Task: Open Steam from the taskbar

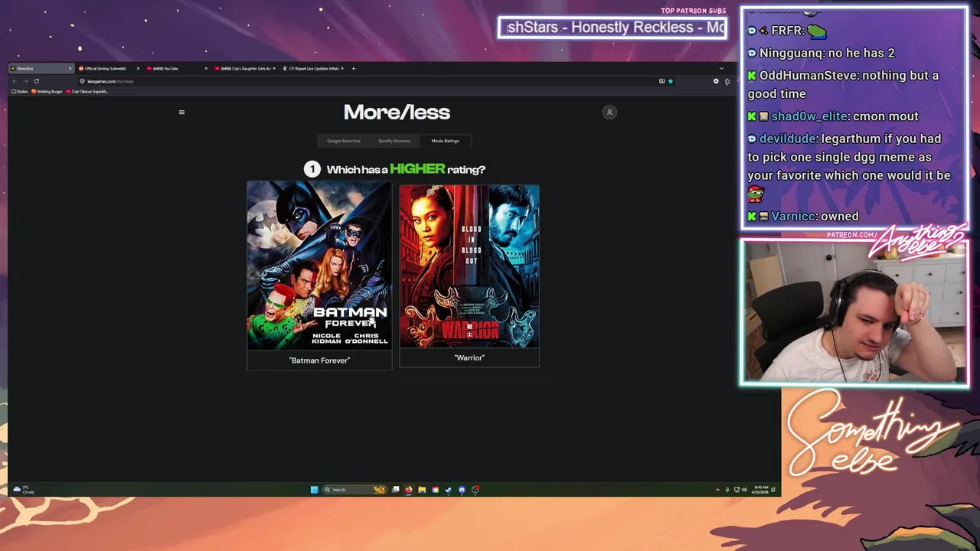Action: click(449, 490)
